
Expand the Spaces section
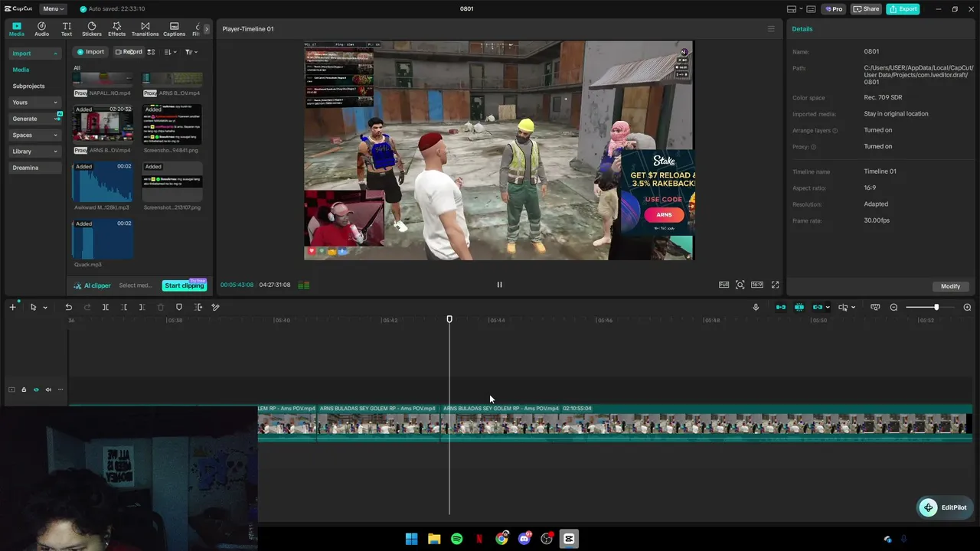[x=34, y=135]
